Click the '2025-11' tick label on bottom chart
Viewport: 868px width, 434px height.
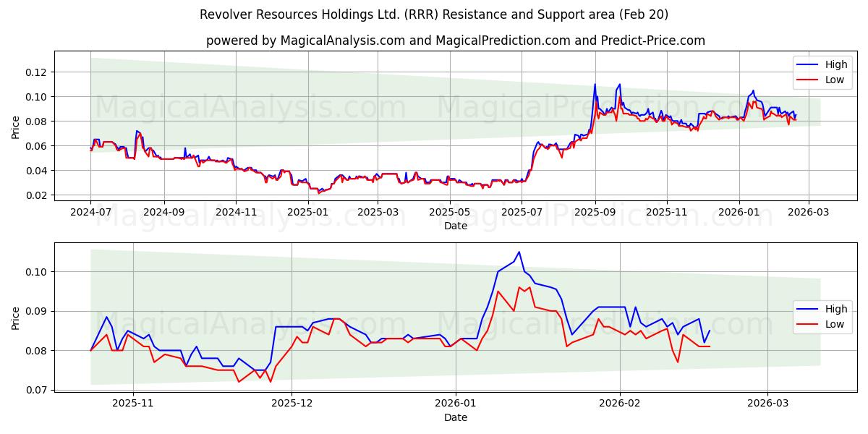(x=133, y=404)
